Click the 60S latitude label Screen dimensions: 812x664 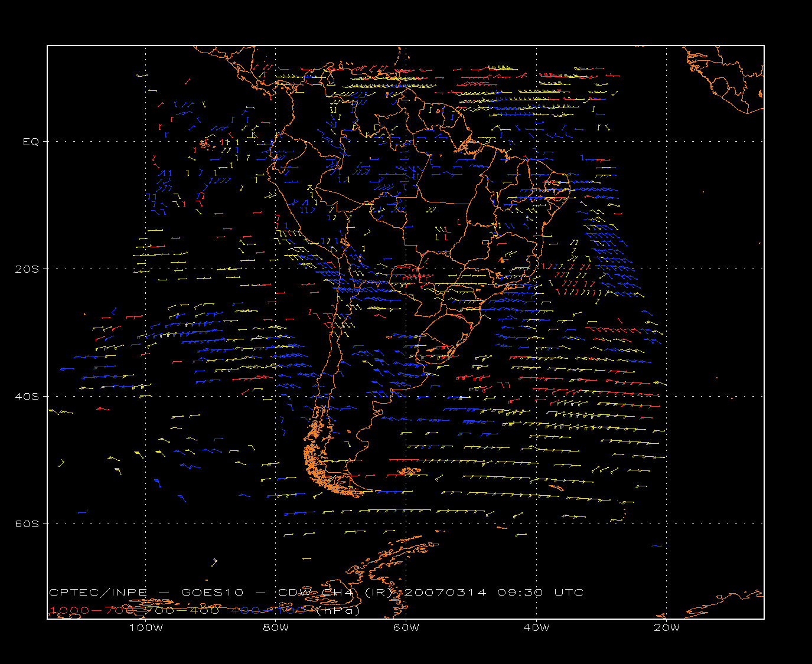click(27, 524)
